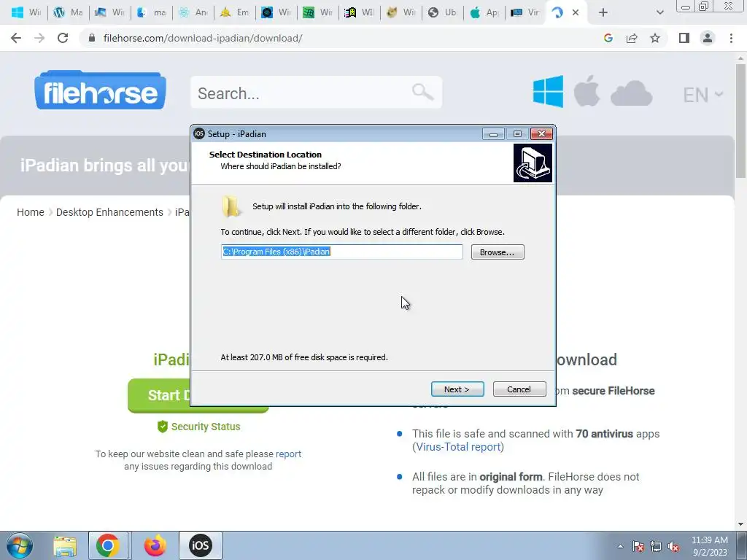Open the report link
747x560 pixels.
[288, 454]
